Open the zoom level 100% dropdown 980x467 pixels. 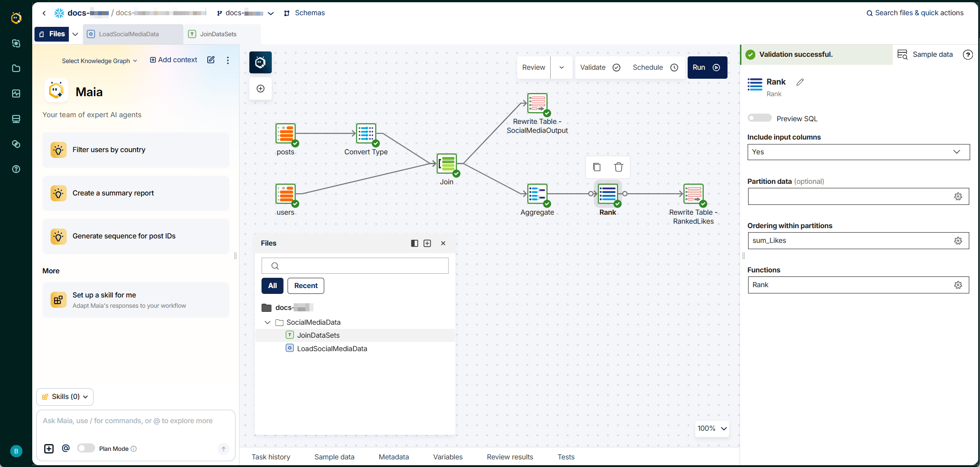pos(712,429)
